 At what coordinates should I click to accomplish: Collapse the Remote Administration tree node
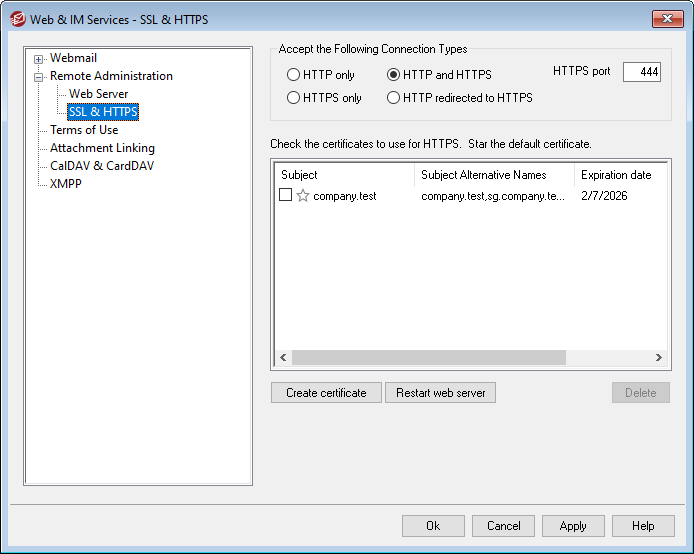(x=39, y=76)
